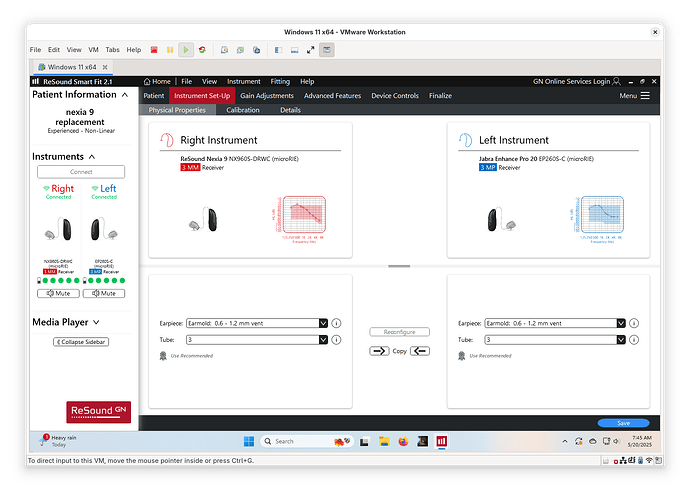Collapse the Instruments section
Screen dimensions: 690x495
(92, 157)
